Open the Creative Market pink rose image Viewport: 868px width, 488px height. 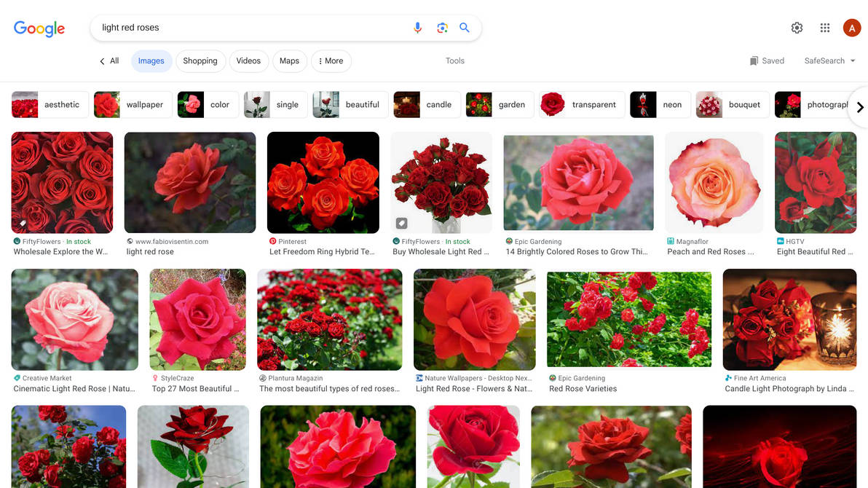(75, 320)
